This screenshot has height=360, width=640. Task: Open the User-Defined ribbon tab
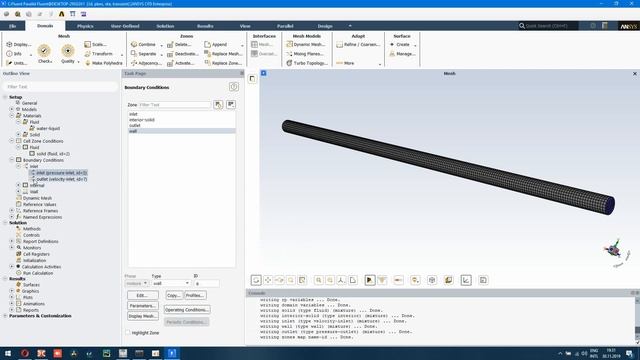point(125,26)
